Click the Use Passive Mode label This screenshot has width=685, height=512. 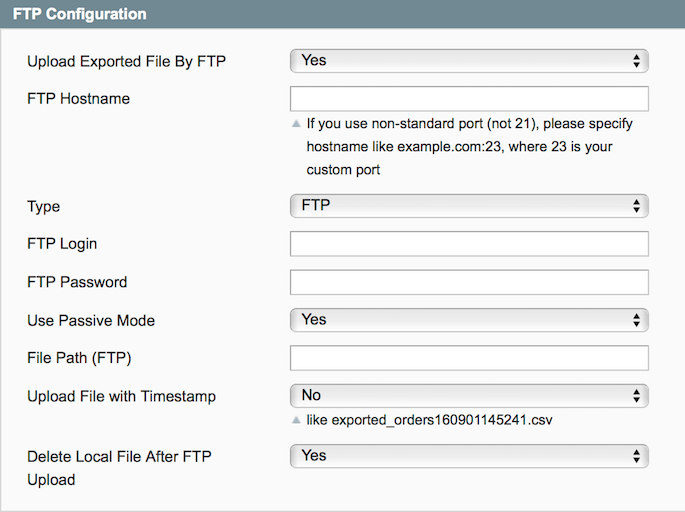[91, 320]
